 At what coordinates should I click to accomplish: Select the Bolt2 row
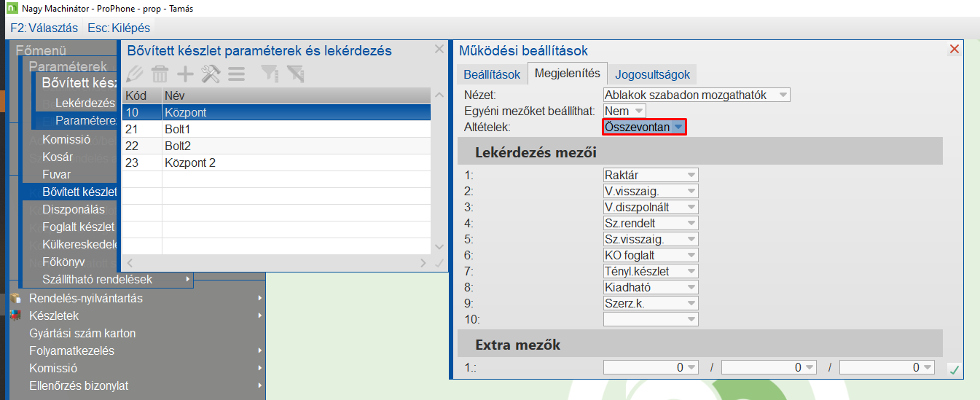click(277, 146)
